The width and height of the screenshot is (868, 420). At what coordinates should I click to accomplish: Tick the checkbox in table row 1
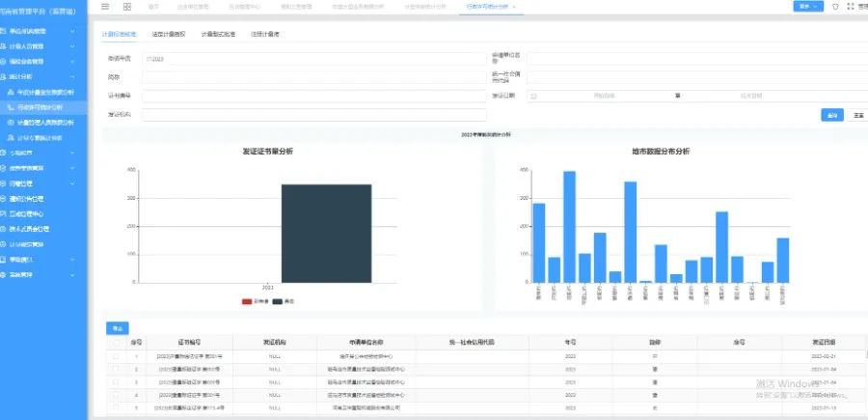pos(116,356)
